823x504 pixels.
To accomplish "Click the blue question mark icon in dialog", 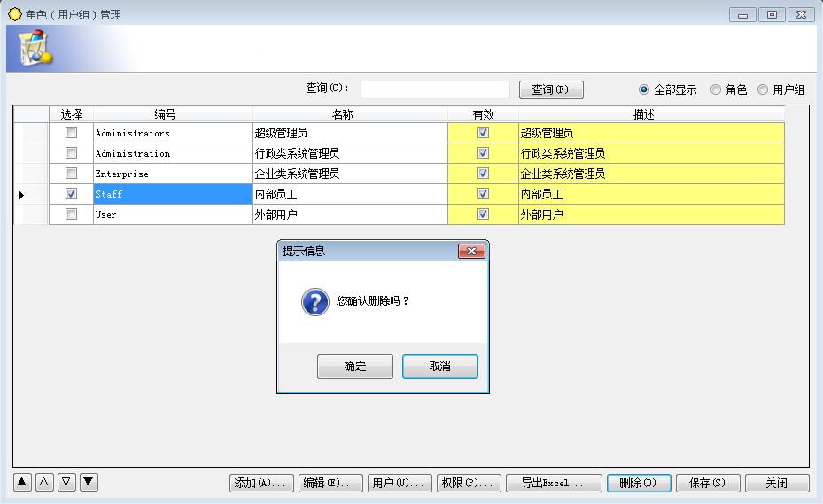I will pos(314,302).
